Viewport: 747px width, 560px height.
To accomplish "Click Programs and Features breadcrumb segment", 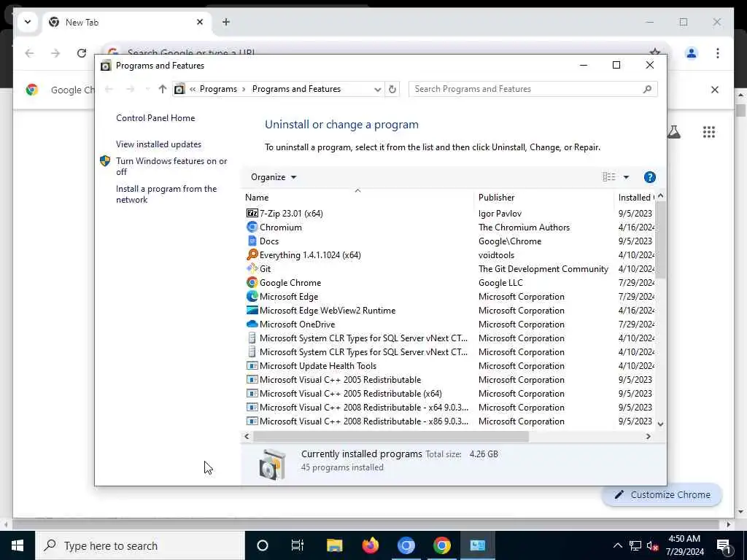I will coord(296,89).
